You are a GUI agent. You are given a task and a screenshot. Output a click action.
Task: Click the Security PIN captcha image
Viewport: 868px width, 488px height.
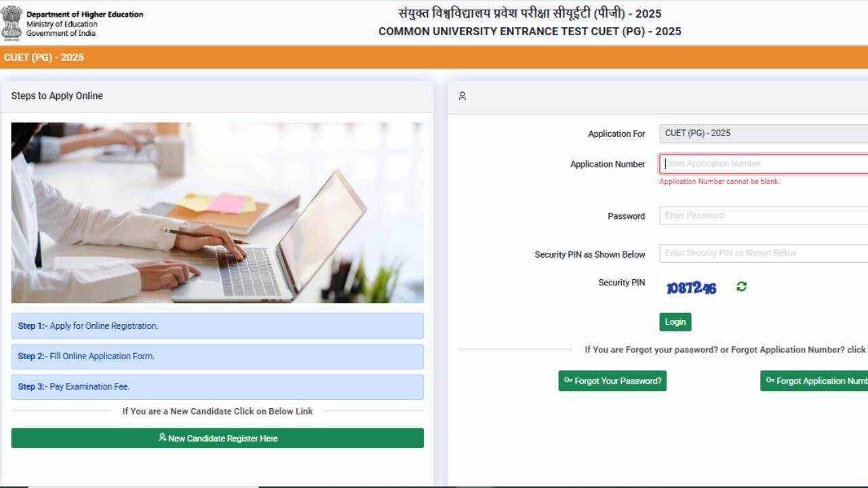(x=691, y=288)
